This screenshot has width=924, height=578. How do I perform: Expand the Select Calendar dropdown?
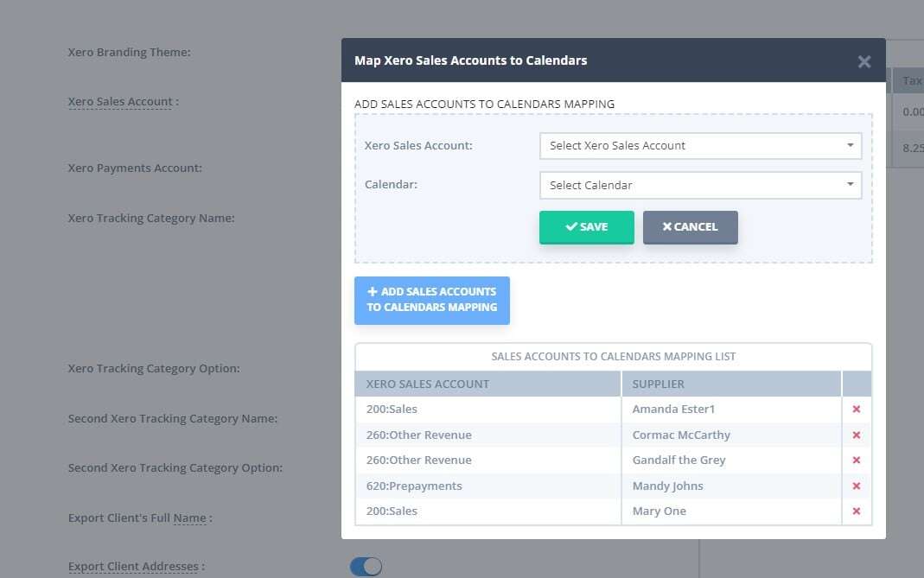tap(700, 185)
